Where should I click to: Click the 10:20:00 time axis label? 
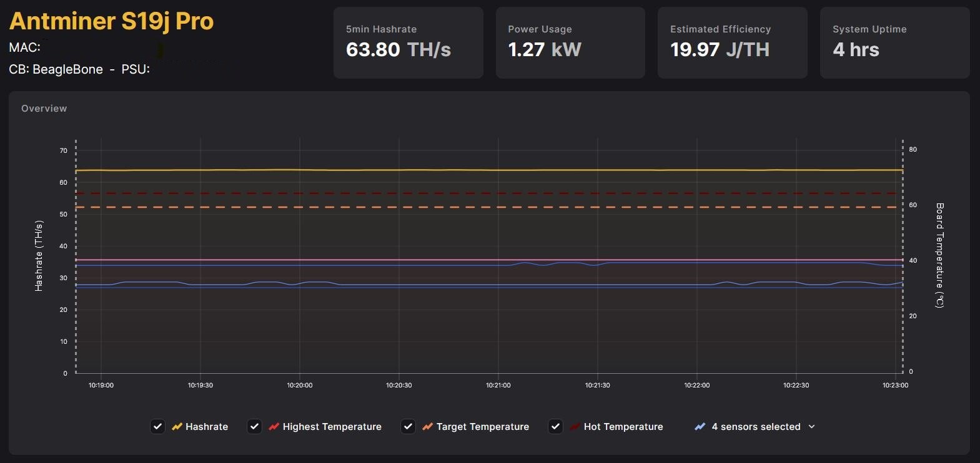click(x=300, y=385)
